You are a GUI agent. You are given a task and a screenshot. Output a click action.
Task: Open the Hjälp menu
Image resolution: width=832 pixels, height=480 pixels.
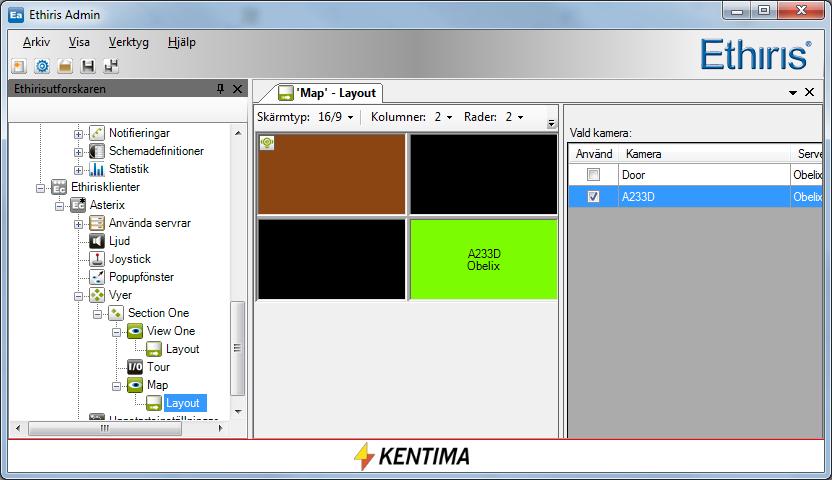tap(181, 42)
